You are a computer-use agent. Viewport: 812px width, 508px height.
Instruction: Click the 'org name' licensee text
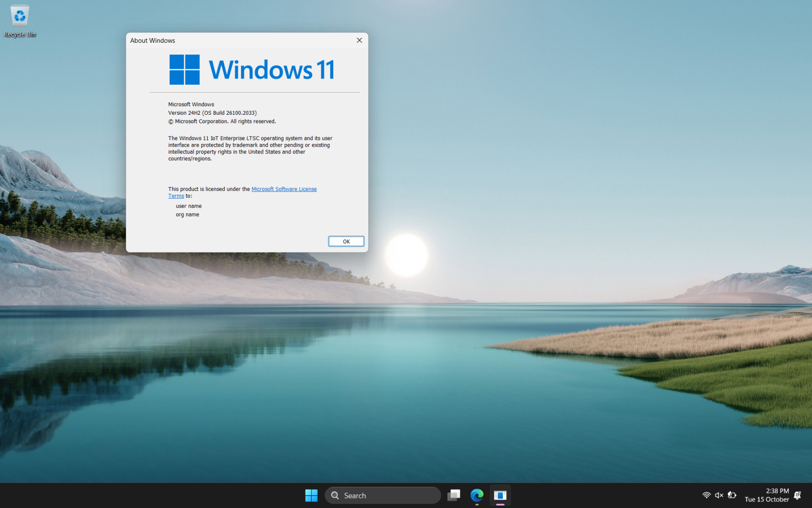coord(187,214)
